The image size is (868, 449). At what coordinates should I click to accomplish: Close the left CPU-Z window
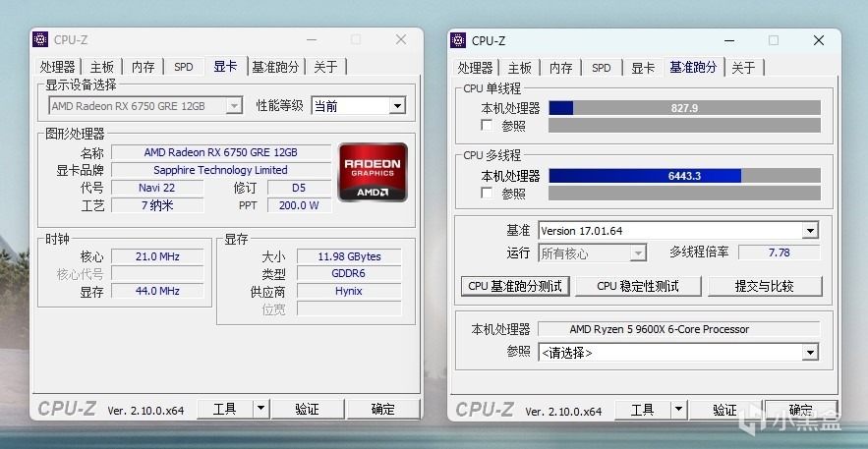tap(401, 40)
